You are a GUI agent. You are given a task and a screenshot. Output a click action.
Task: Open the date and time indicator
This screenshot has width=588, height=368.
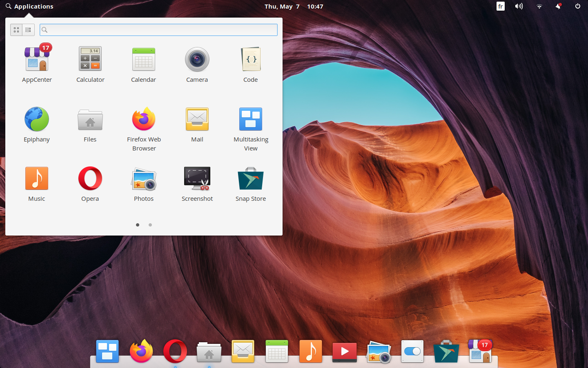click(x=294, y=6)
